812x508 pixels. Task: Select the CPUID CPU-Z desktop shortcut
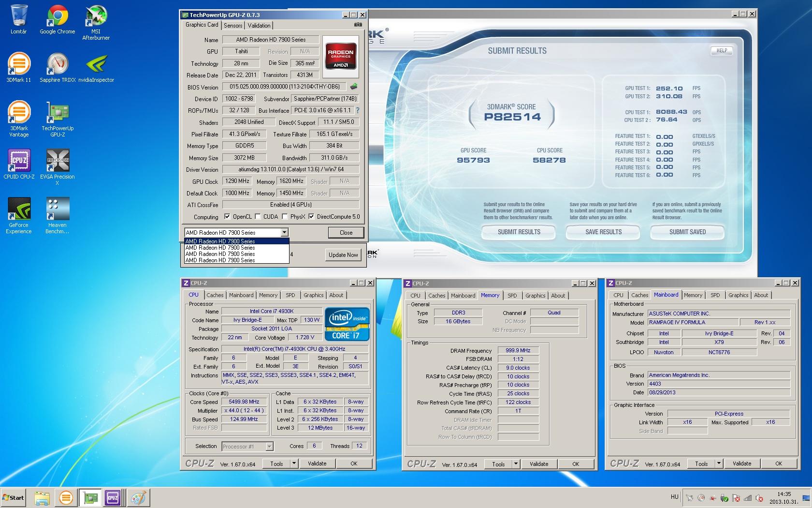coord(19,164)
